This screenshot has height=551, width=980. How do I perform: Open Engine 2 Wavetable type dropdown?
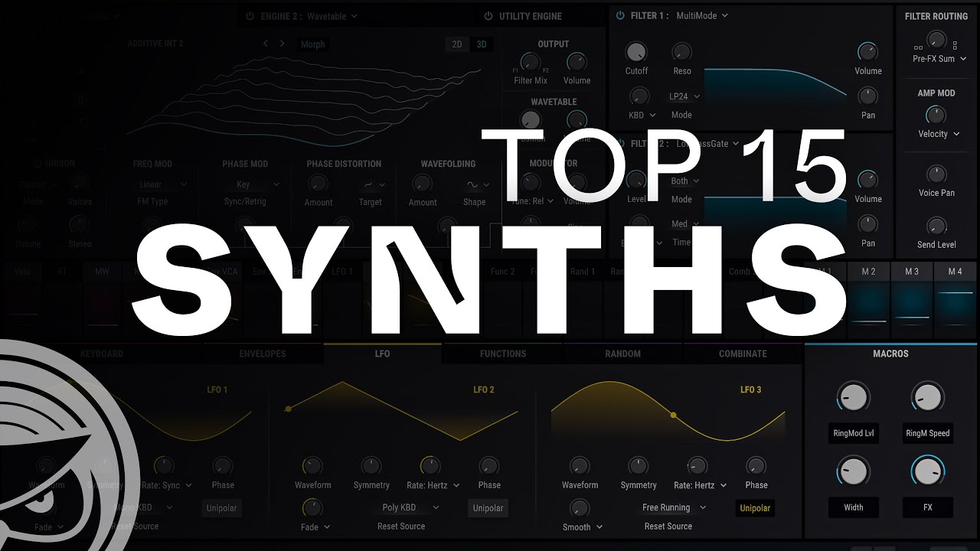[x=332, y=15]
